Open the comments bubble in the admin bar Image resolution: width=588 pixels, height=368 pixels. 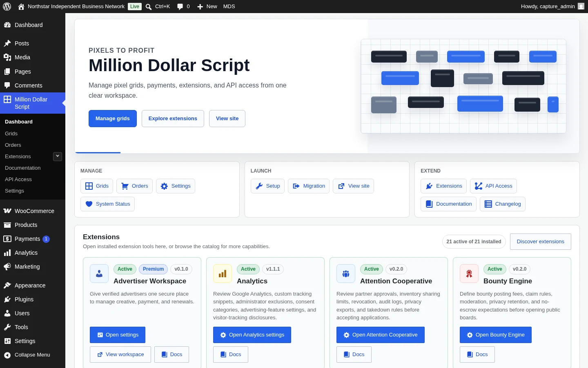point(180,7)
